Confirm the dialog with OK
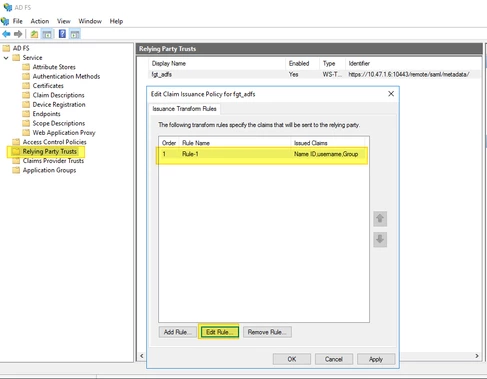The width and height of the screenshot is (487, 379). click(292, 359)
